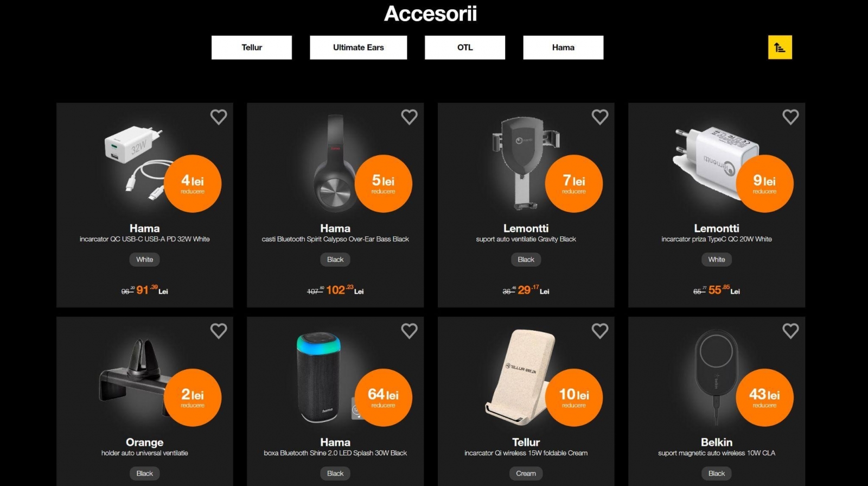Filter accessories by Tellur brand
The width and height of the screenshot is (868, 486).
[252, 47]
